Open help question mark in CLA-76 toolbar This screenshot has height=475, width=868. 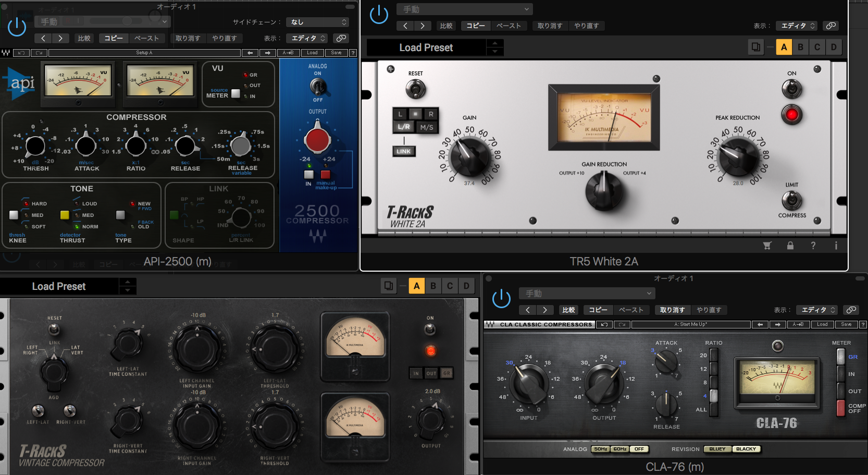863,324
